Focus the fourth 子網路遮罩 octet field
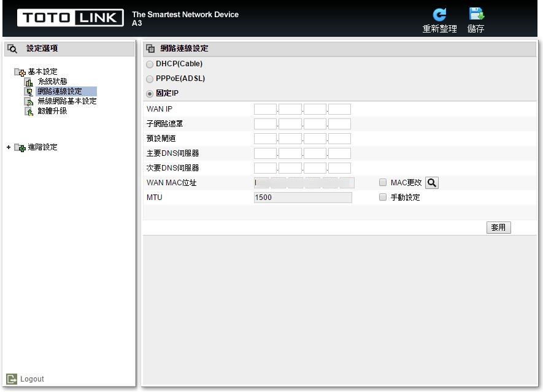The image size is (543, 392). coord(339,124)
